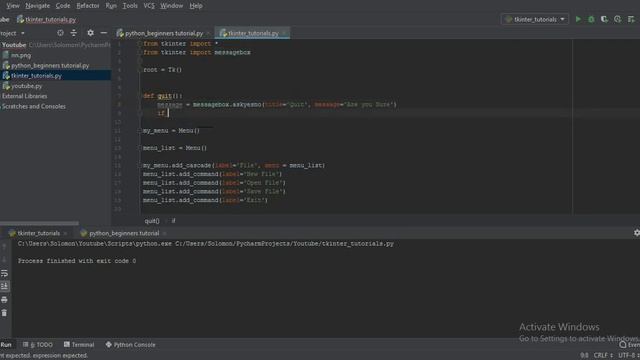The width and height of the screenshot is (640, 360).
Task: Click the down-arrow icon in the Run panel
Action: click(x=4, y=260)
